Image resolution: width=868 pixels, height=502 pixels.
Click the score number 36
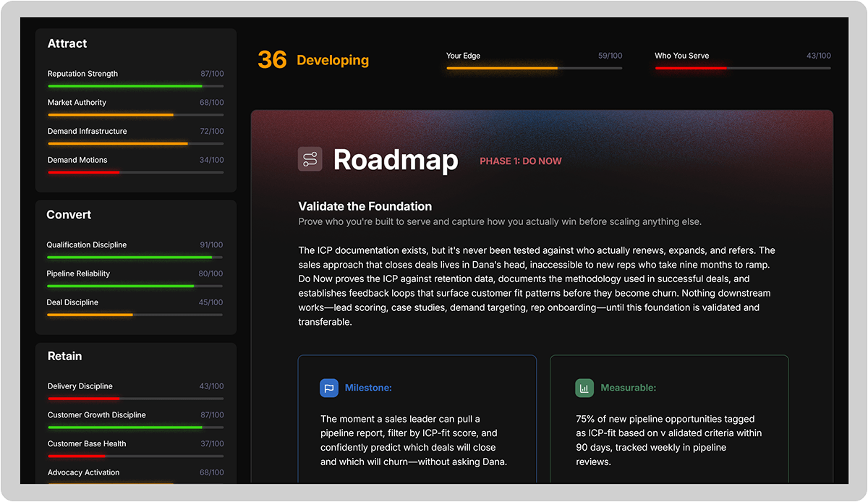272,59
